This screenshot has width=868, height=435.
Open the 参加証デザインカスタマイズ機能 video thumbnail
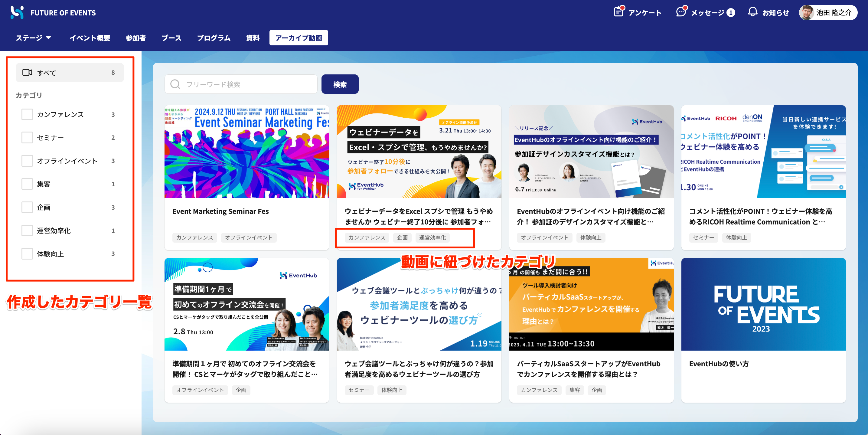591,152
